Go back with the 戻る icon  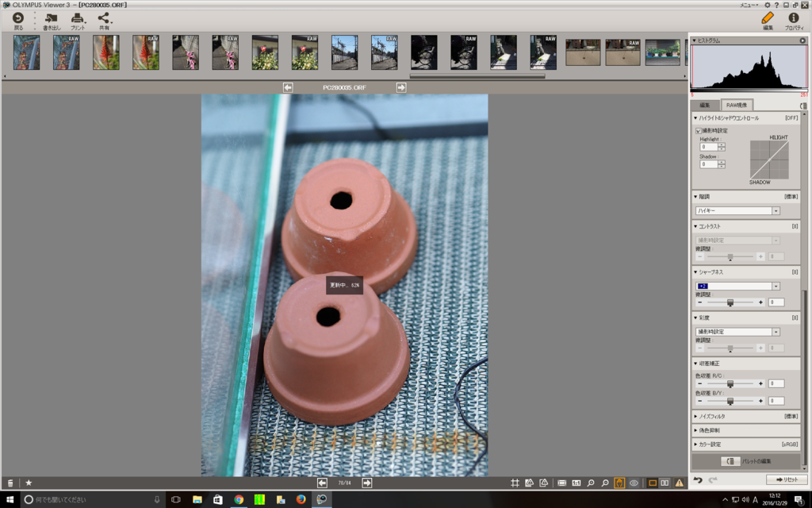coord(18,20)
